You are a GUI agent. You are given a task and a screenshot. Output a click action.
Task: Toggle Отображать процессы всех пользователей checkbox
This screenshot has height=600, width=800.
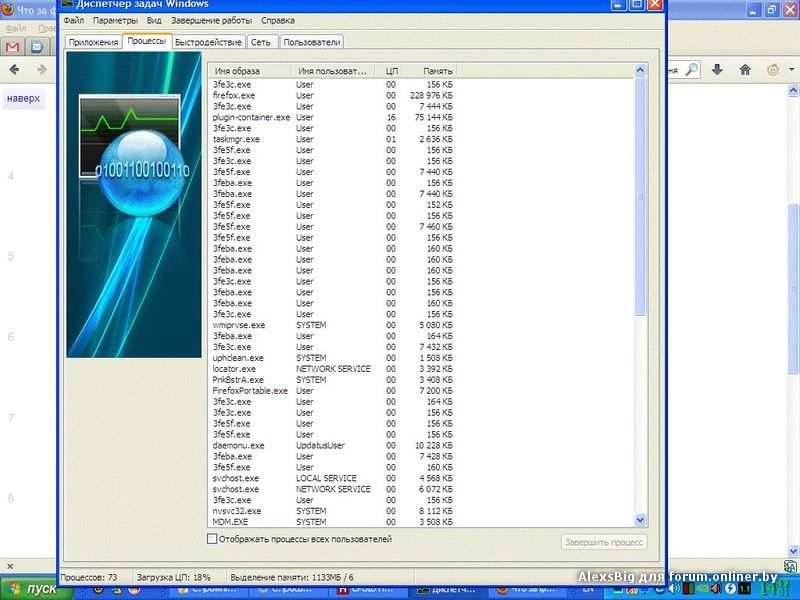pos(212,539)
